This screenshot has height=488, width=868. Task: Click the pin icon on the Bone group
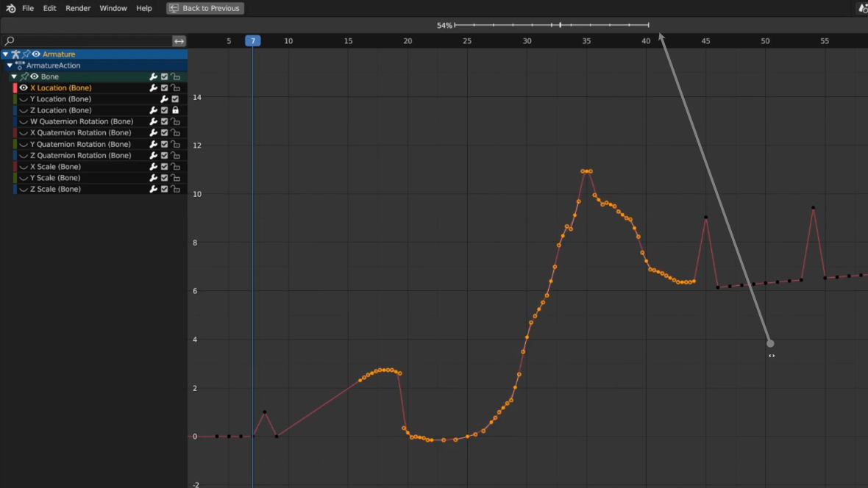24,76
